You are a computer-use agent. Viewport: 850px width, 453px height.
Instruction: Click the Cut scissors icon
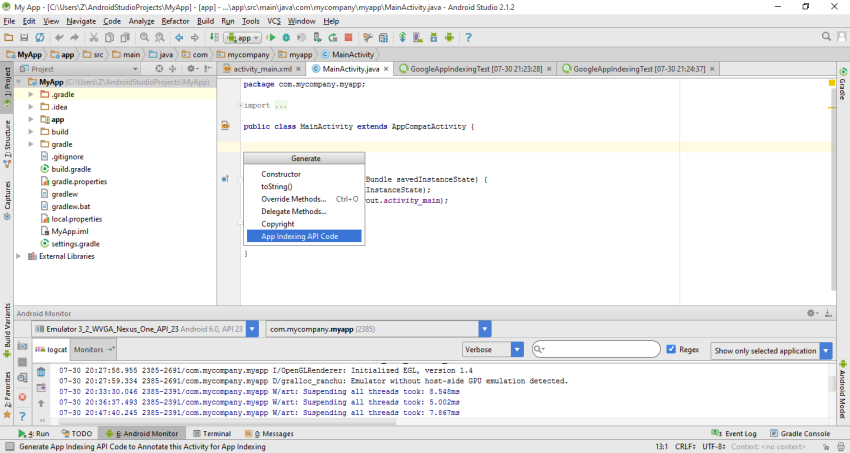tap(94, 37)
